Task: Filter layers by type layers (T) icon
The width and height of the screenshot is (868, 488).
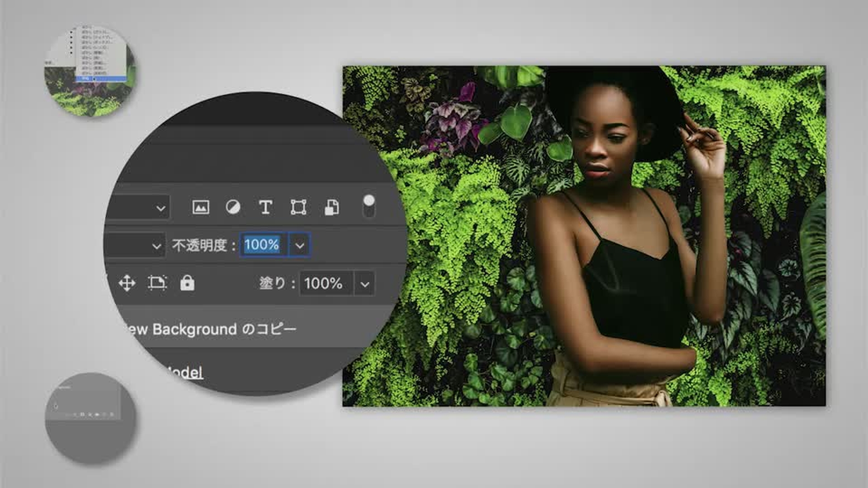Action: coord(265,207)
